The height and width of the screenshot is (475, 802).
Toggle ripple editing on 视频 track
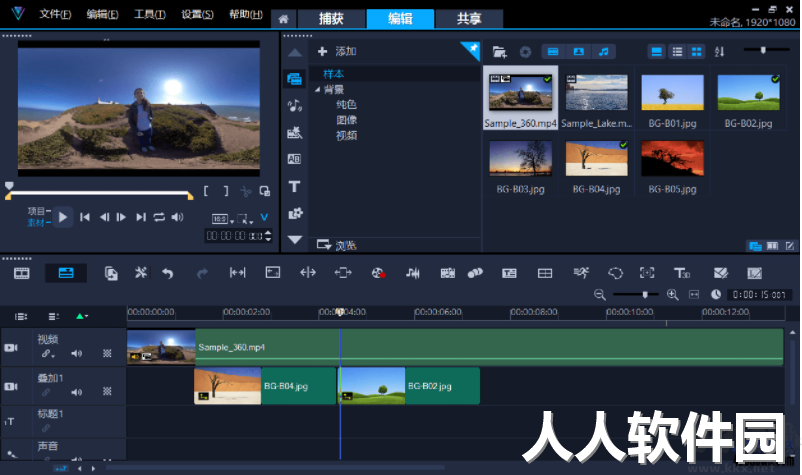[107, 353]
